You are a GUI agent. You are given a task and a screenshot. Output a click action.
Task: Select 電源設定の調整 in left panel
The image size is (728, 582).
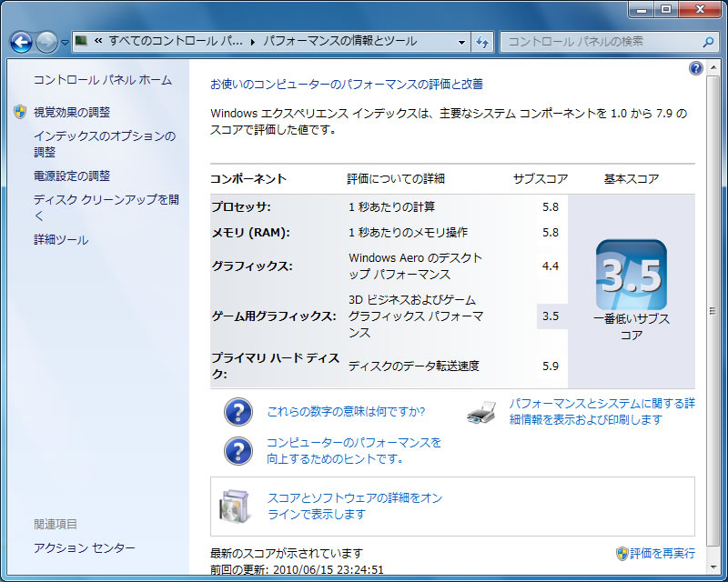72,176
